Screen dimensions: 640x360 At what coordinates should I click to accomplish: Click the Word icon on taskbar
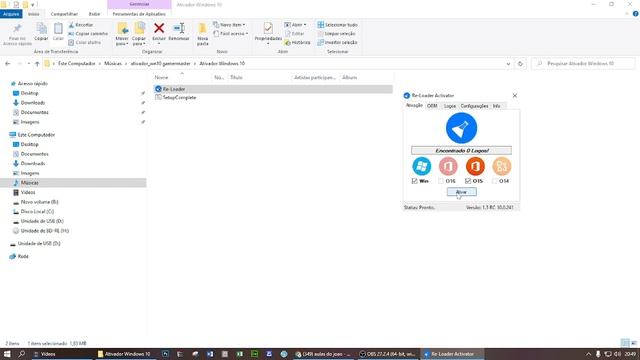[x=210, y=354]
